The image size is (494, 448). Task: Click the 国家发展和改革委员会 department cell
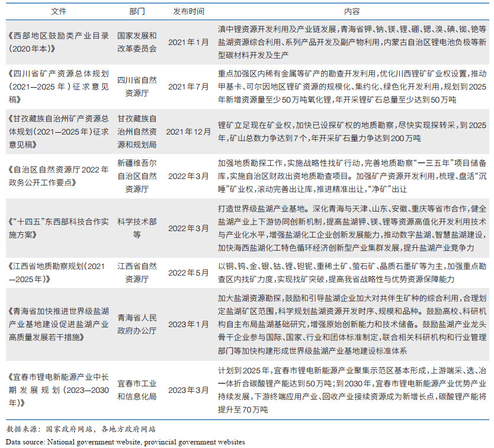pos(137,43)
